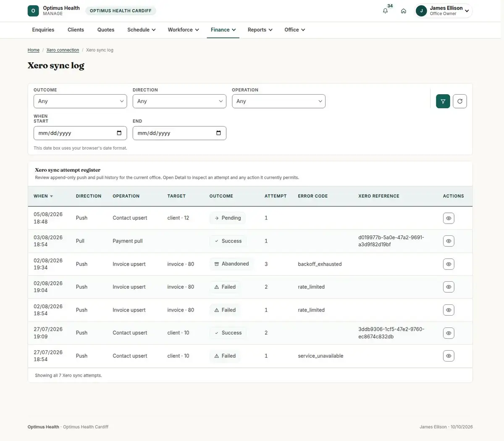The image size is (504, 441).
Task: View detail of 02/08/2026 19:04 failed attempt
Action: (449, 287)
